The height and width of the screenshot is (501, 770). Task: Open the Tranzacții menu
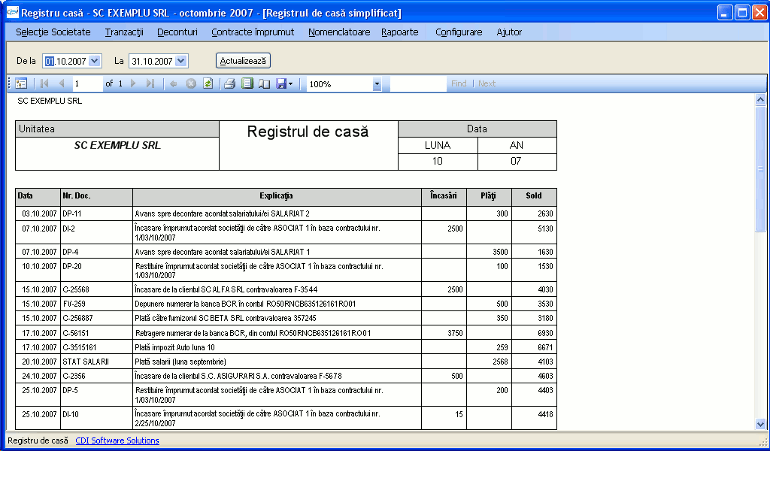click(x=124, y=32)
